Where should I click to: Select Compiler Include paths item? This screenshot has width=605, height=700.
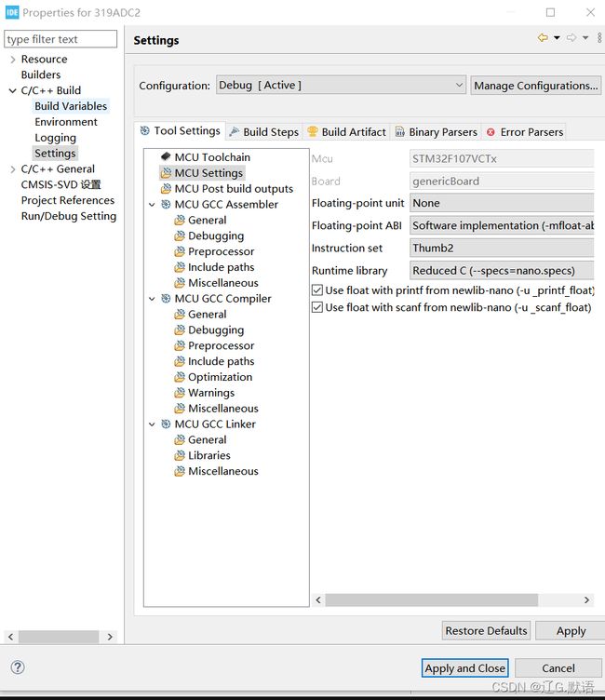pos(221,361)
